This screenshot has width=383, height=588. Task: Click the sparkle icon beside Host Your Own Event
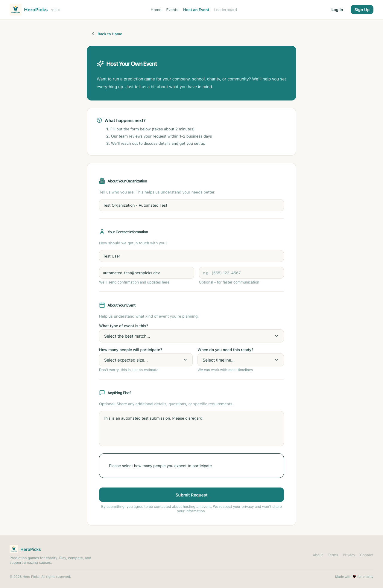[100, 64]
